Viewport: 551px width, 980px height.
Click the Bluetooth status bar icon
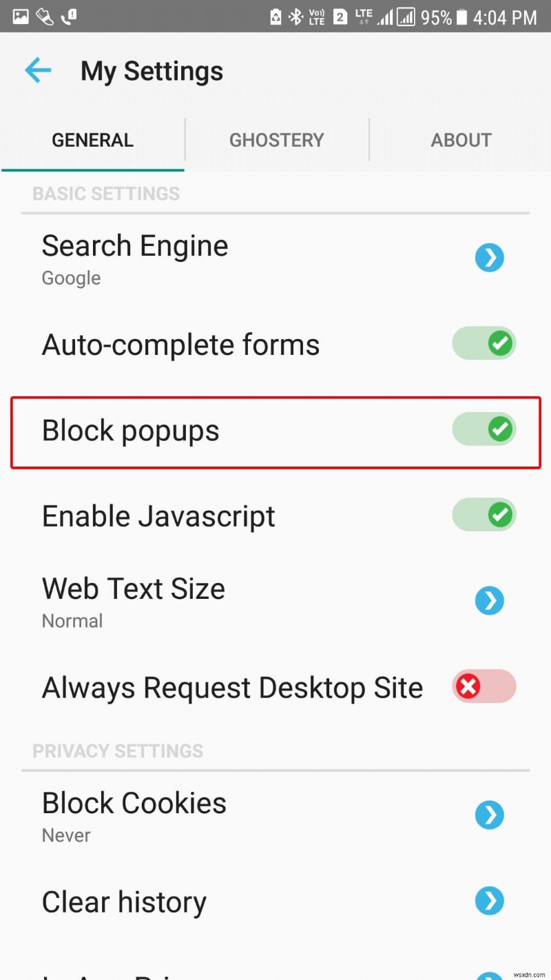coord(296,17)
